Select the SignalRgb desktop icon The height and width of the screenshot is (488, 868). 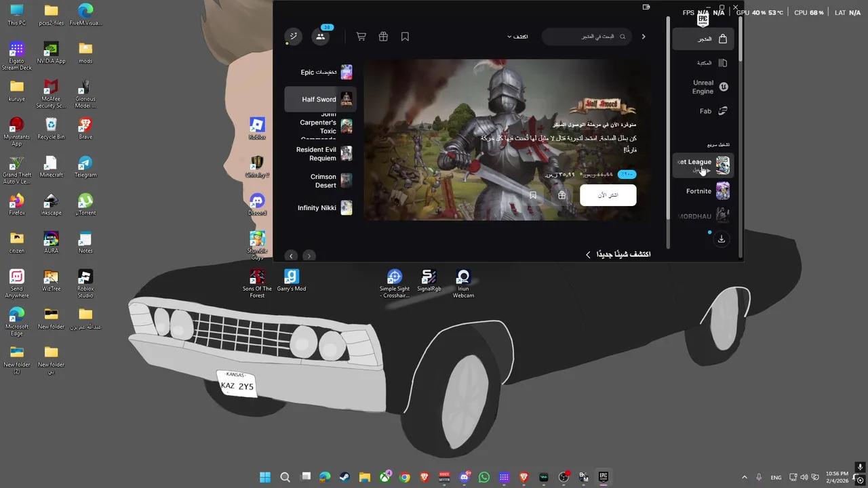pyautogui.click(x=429, y=281)
